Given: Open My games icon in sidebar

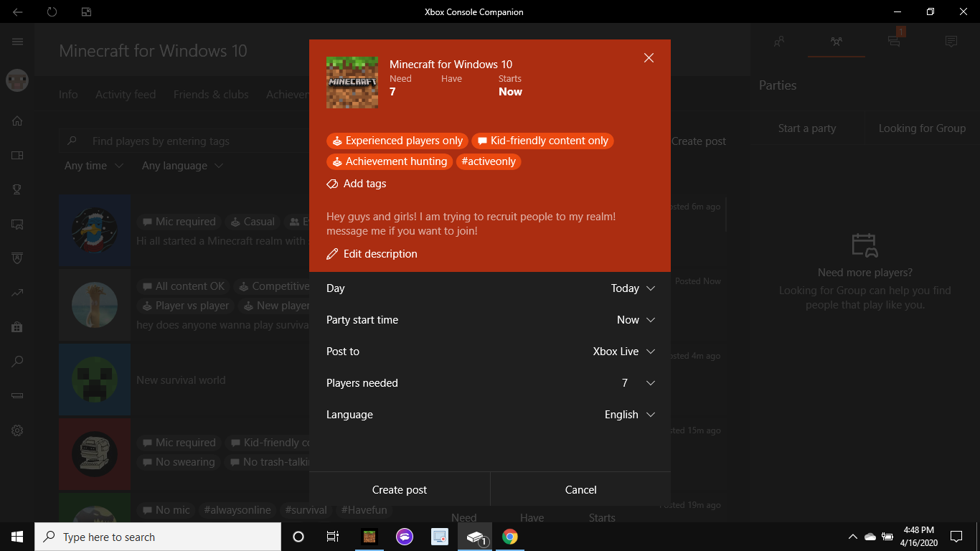Looking at the screenshot, I should click(17, 155).
